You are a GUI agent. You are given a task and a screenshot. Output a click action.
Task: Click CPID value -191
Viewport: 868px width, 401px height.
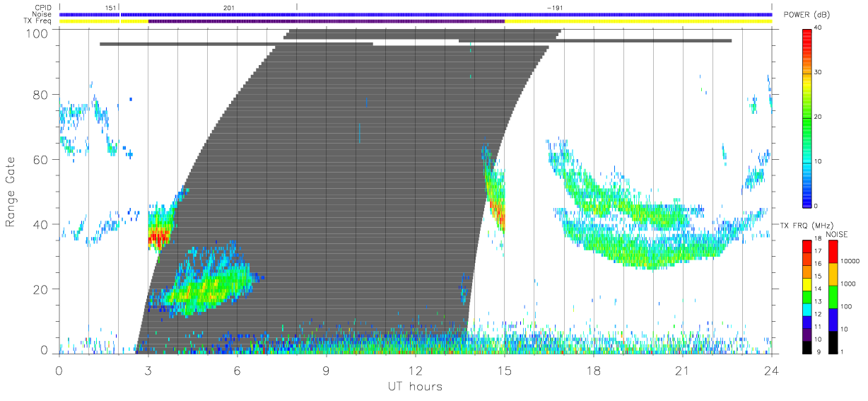pos(555,8)
